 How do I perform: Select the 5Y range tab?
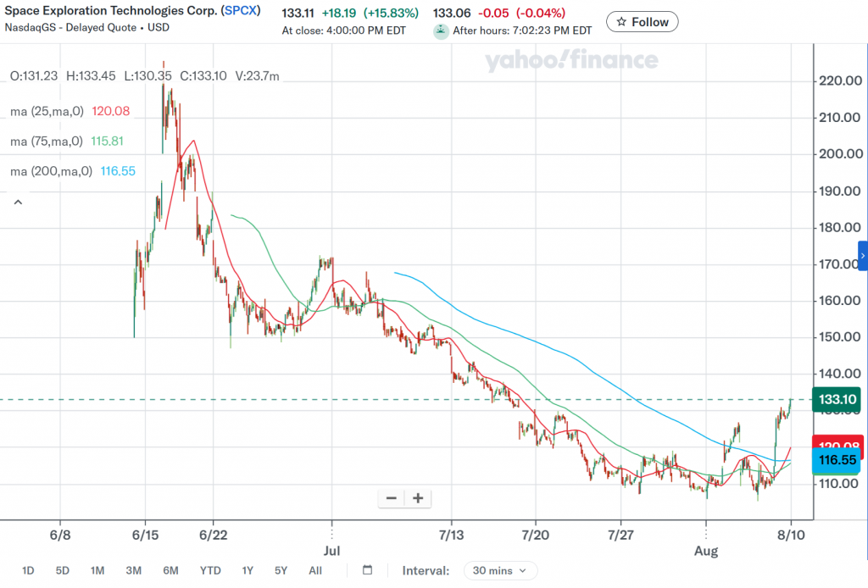(281, 570)
